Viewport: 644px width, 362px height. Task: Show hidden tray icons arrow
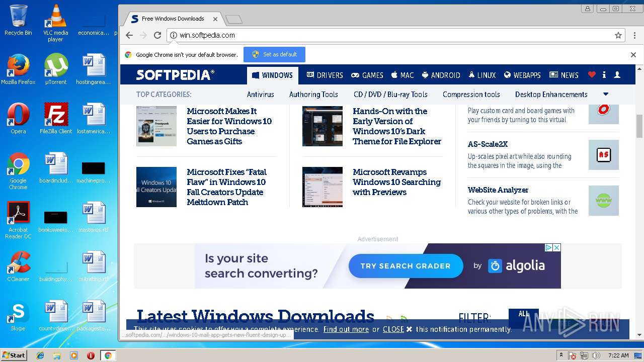561,355
